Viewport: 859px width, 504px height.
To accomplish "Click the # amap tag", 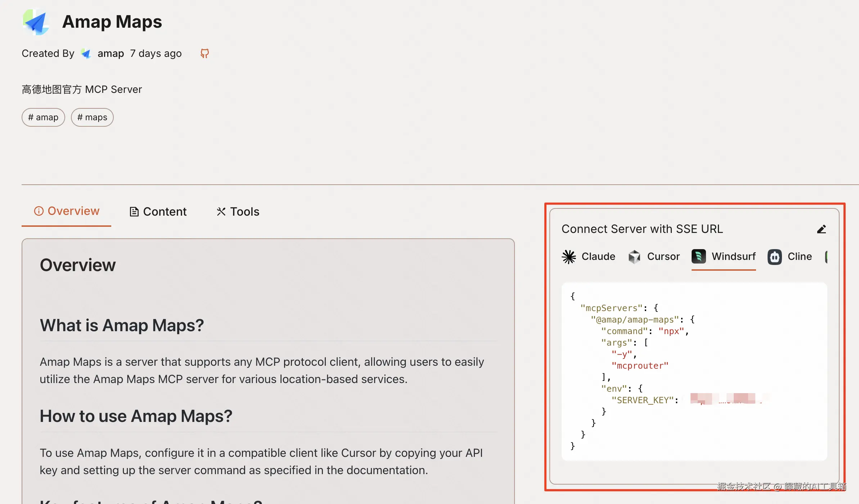I will tap(43, 117).
